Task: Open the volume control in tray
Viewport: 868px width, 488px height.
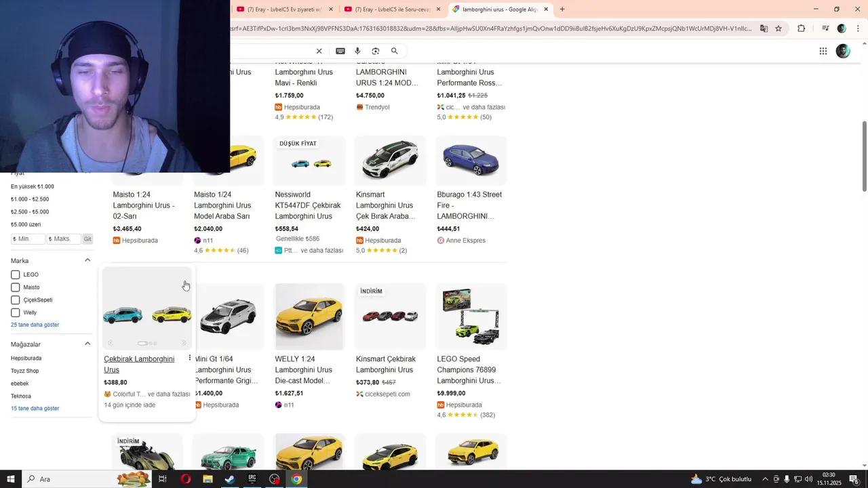Action: 809,479
